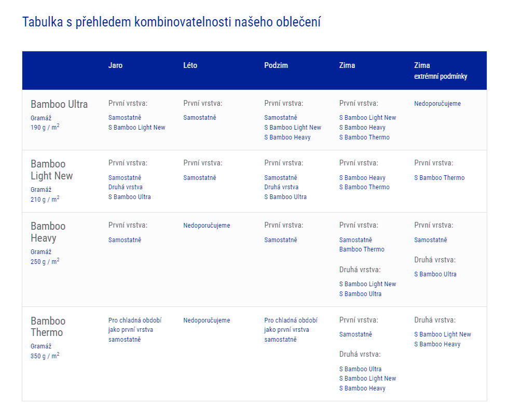This screenshot has height=420, width=508.
Task: Click 'S Bamboo Ultra' in Bamboo Light New's Podzim cell
Action: click(x=285, y=197)
